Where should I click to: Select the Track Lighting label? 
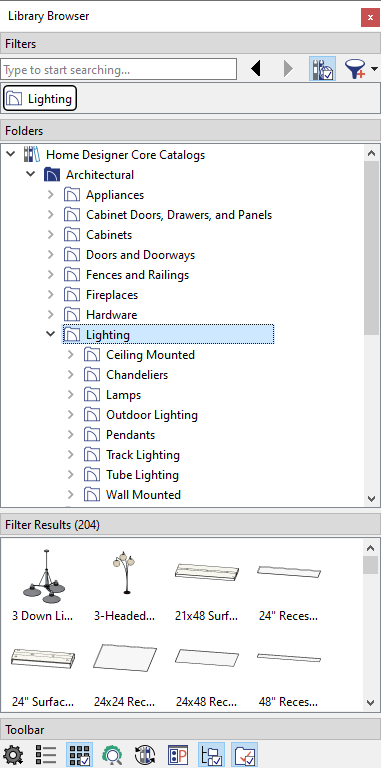(x=143, y=455)
